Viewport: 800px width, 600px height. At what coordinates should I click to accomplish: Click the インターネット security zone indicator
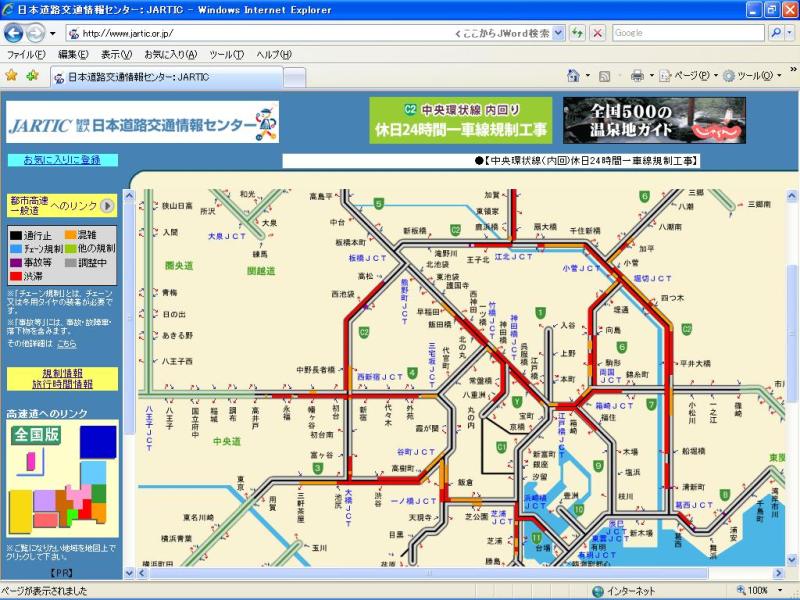623,591
